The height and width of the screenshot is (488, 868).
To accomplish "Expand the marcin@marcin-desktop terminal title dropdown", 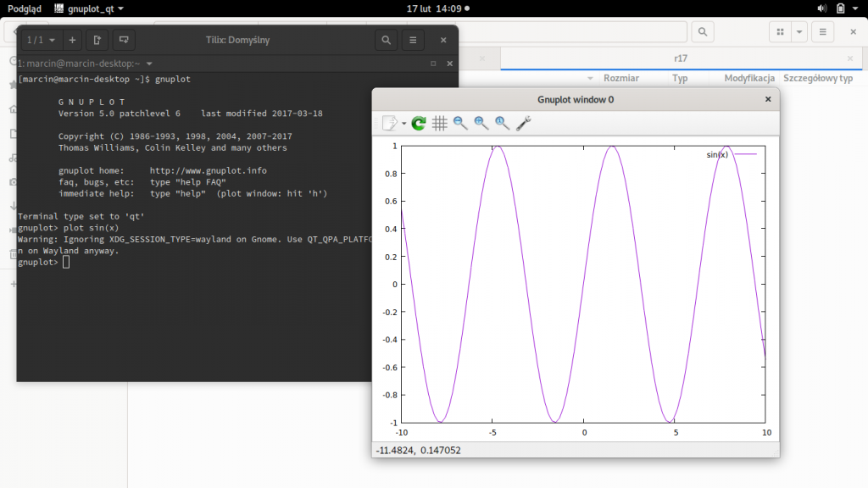I will pos(149,64).
